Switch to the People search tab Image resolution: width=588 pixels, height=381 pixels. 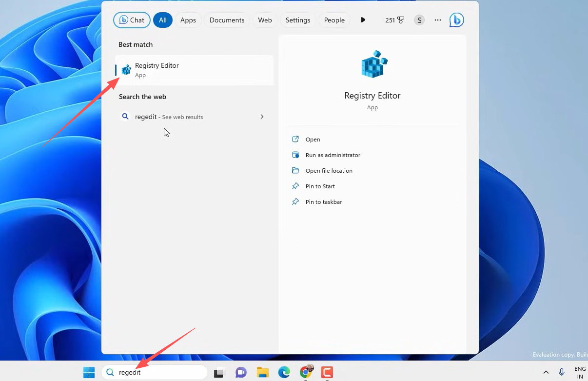click(x=334, y=20)
